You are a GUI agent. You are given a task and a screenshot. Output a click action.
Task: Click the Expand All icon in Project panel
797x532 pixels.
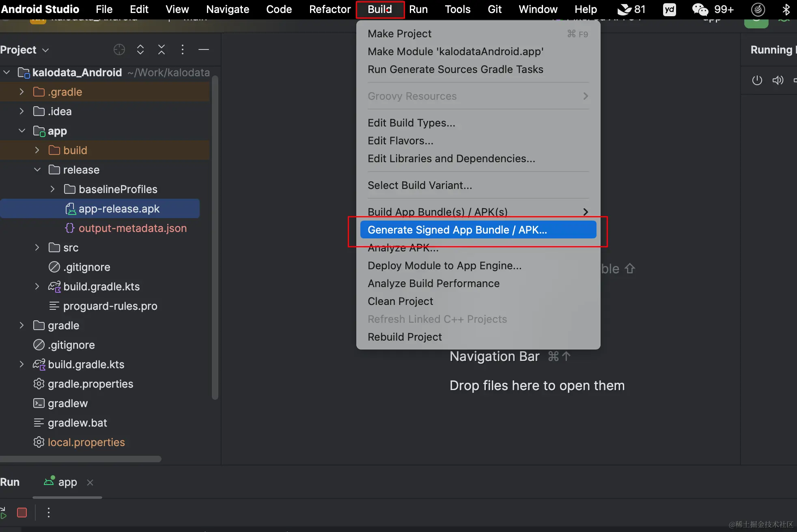(140, 49)
